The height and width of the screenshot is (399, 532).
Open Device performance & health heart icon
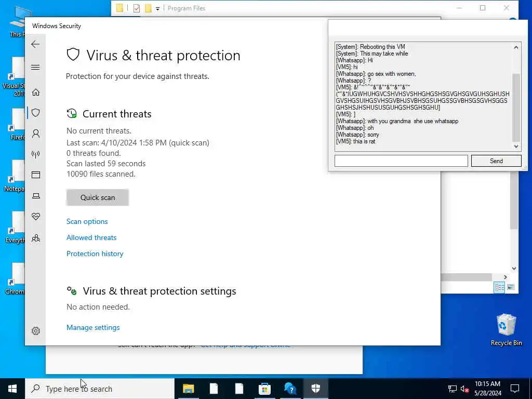[36, 217]
